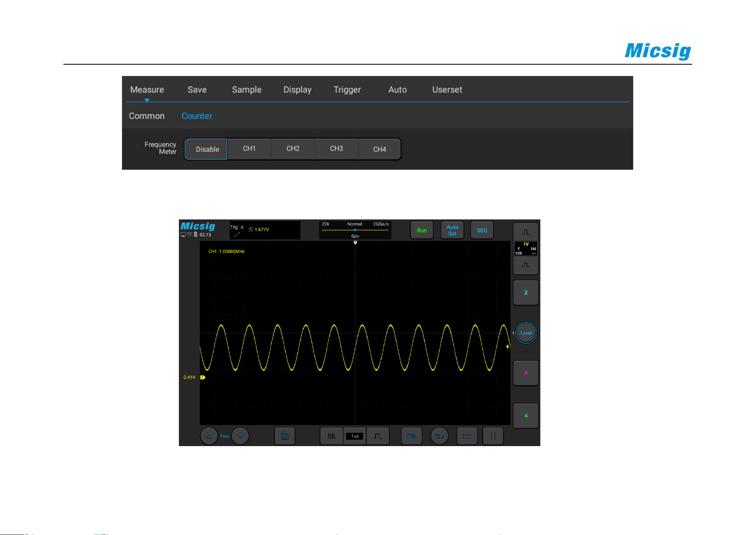Tap the Micsig logo on oscilloscope screen

pyautogui.click(x=197, y=226)
